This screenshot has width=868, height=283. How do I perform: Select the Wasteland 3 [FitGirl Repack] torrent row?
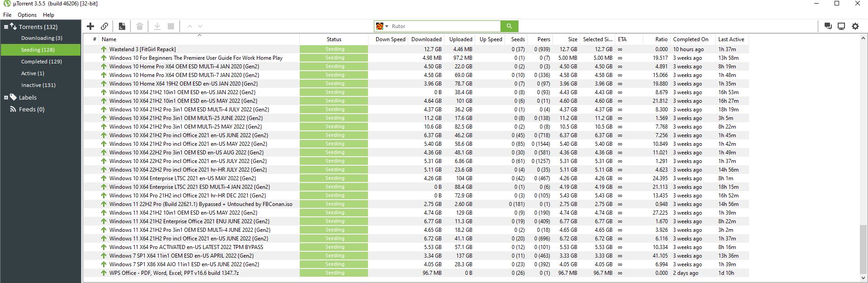pyautogui.click(x=142, y=49)
